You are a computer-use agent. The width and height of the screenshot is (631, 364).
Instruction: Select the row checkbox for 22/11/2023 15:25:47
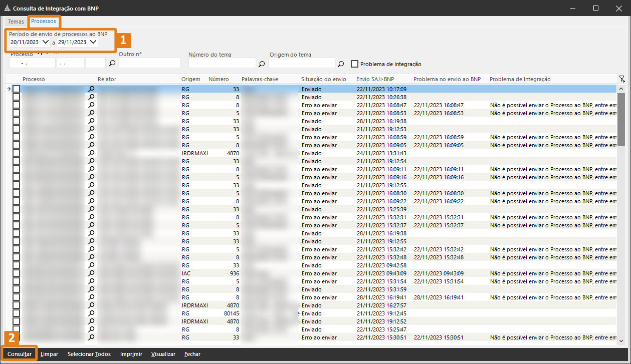pyautogui.click(x=16, y=329)
